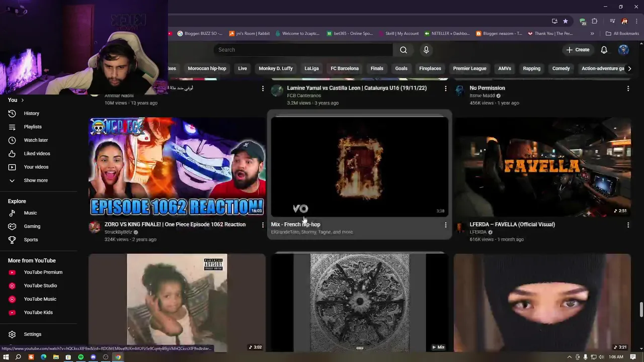Screen dimensions: 644x362
Task: Open YouTube Premium link
Action: tap(38, 272)
